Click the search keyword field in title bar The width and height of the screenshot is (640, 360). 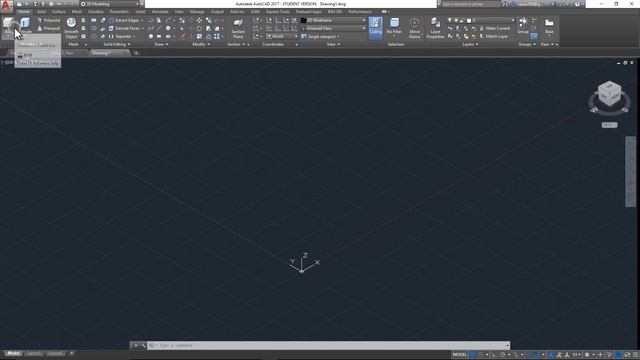pyautogui.click(x=470, y=4)
